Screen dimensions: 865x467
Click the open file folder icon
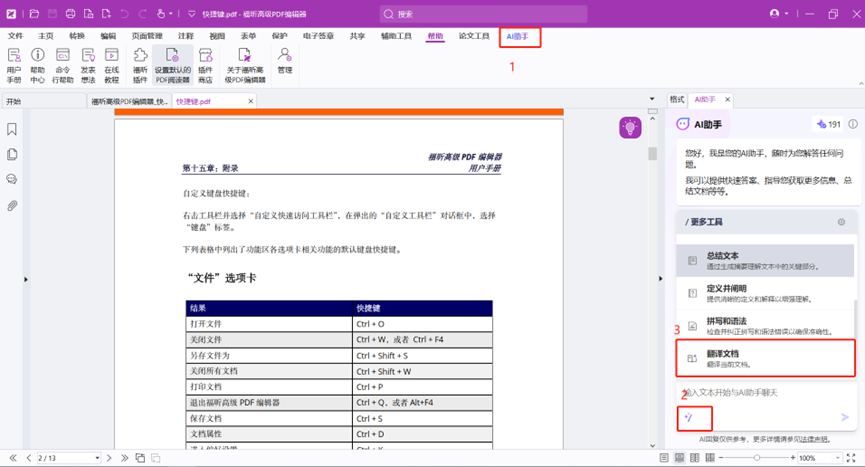[34, 14]
